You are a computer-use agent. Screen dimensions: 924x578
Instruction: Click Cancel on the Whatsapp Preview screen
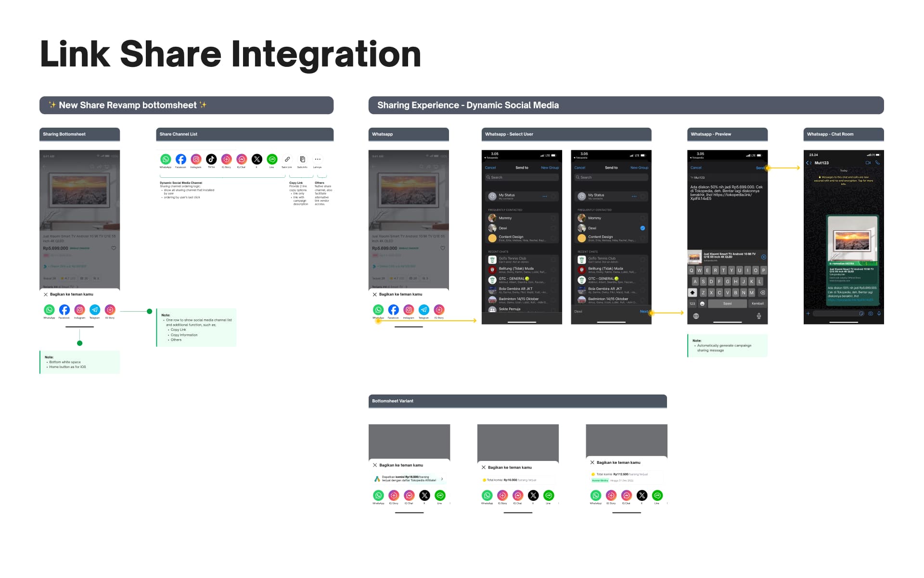coord(696,168)
